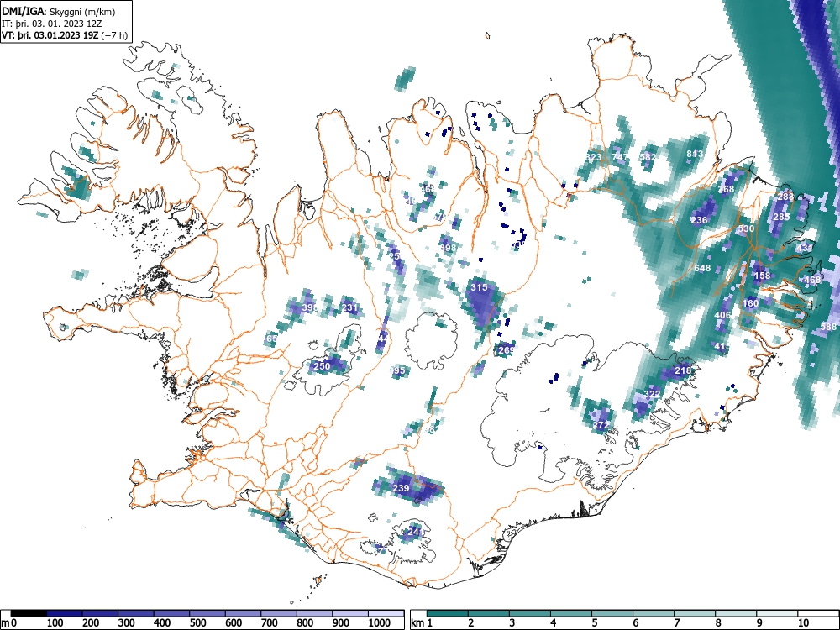Click the visibility value 160 on the map
This screenshot has height=630, width=840.
[750, 303]
